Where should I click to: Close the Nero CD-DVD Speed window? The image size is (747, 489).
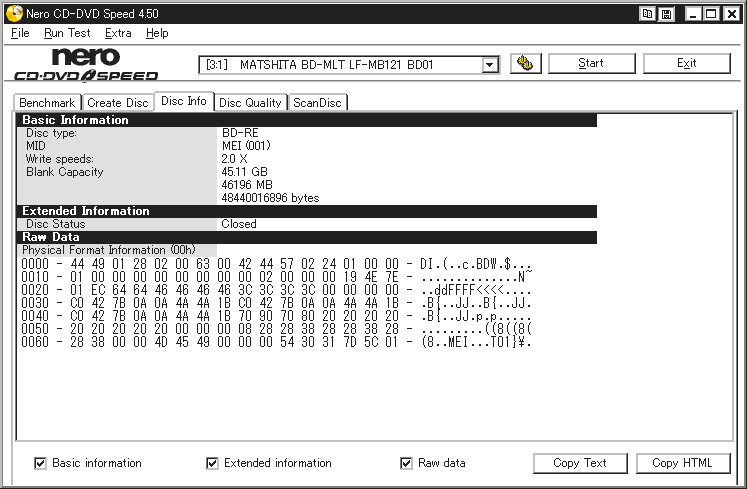[731, 14]
